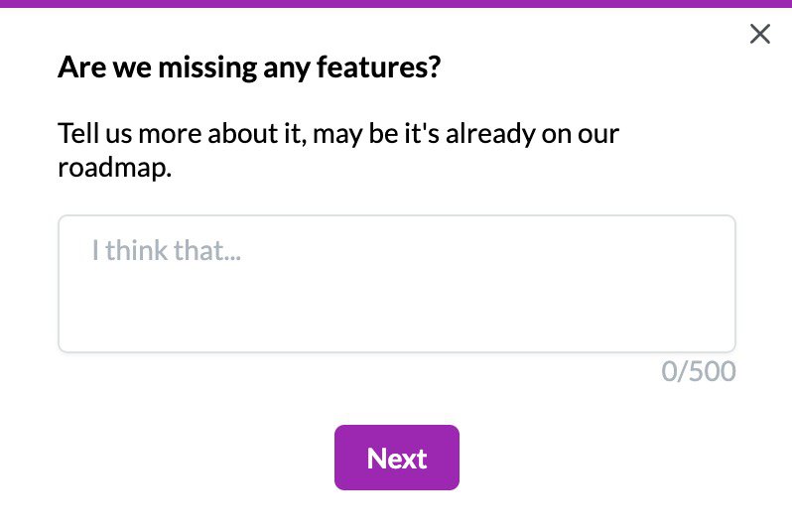This screenshot has height=532, width=792.
Task: Focus the feedback text area
Action: [396, 284]
